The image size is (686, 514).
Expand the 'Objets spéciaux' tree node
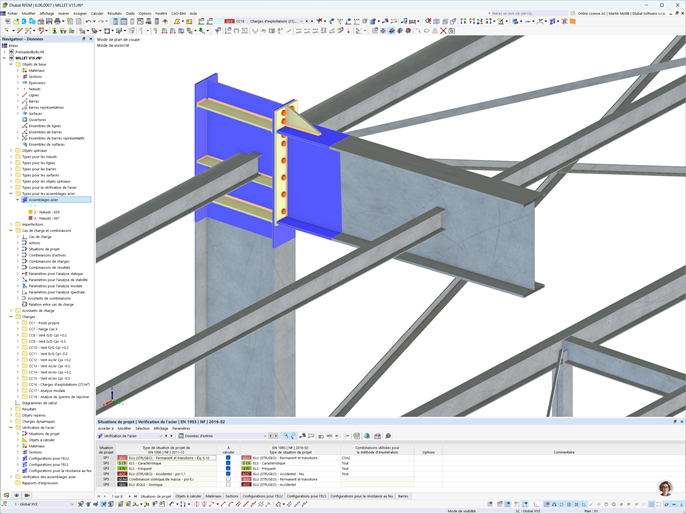(11, 150)
